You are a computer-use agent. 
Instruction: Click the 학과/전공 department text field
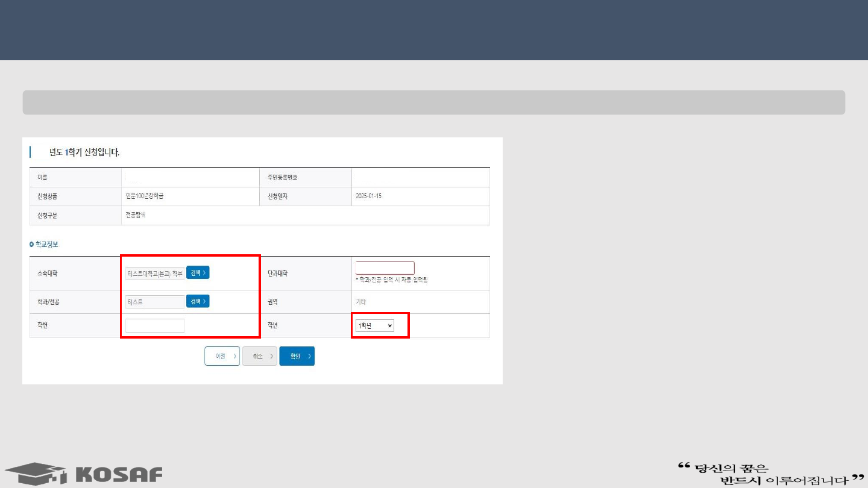point(155,302)
